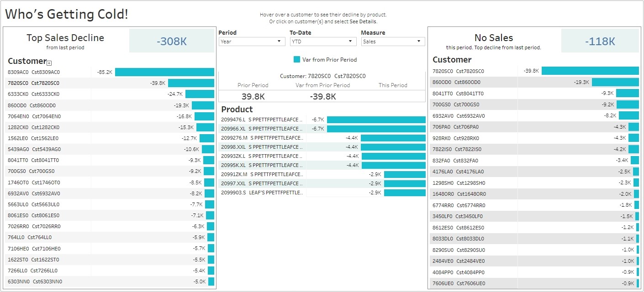This screenshot has height=292, width=644.
Task: Select customer 6303NN0 at list bottom
Action: coord(35,282)
